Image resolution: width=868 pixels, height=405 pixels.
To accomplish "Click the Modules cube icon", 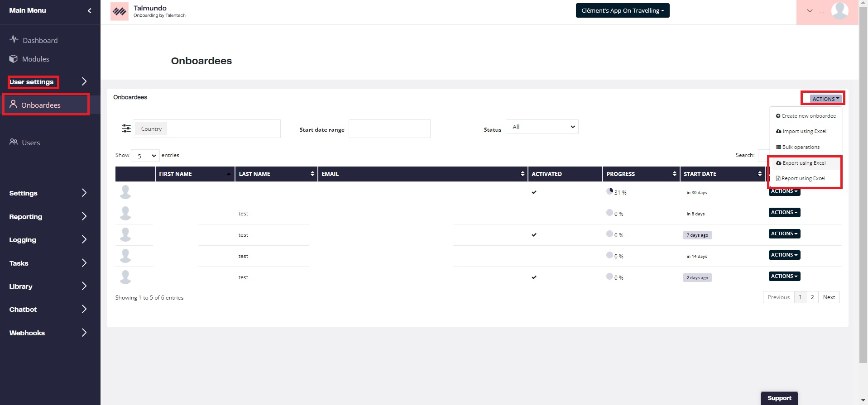I will tap(14, 59).
